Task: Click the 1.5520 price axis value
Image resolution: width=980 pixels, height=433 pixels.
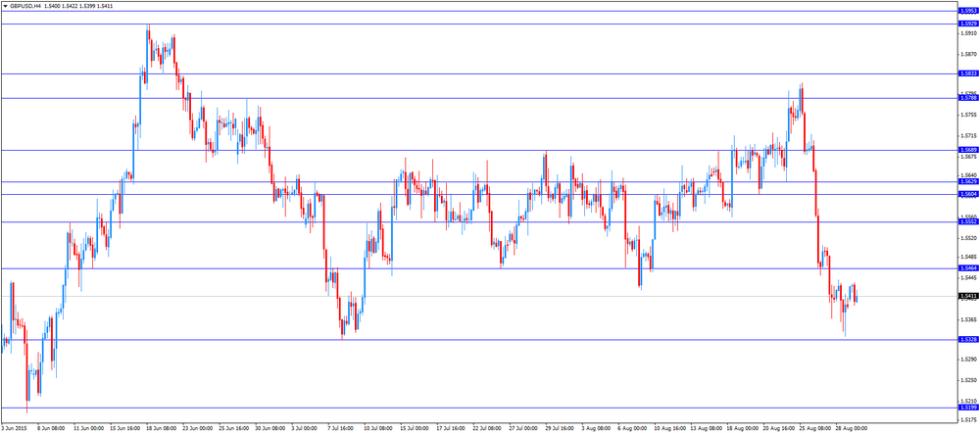Action: pos(969,238)
